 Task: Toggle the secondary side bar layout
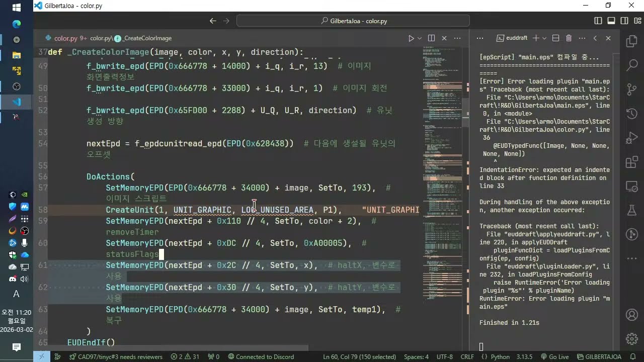[624, 21]
